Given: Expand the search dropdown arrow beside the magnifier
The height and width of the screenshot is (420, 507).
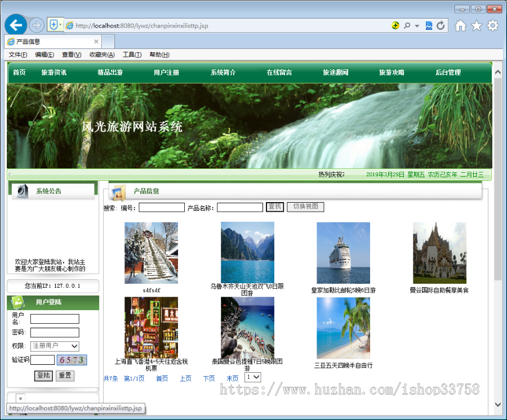Looking at the screenshot, I should (x=417, y=25).
